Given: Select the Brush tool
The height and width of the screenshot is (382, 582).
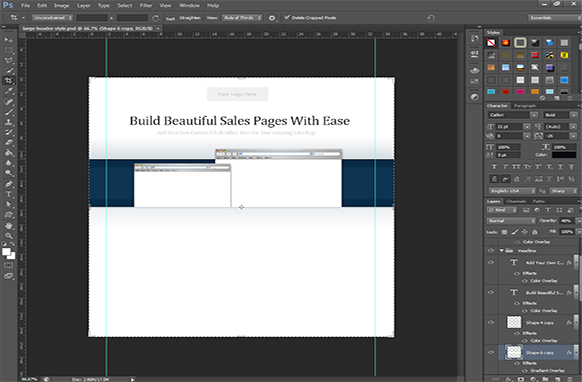Looking at the screenshot, I should click(x=9, y=112).
